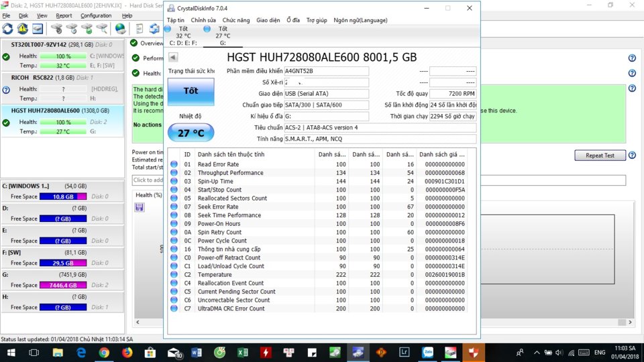Select ST320LT007-9ZV142 disk in the list
This screenshot has width=644, height=362.
point(62,56)
